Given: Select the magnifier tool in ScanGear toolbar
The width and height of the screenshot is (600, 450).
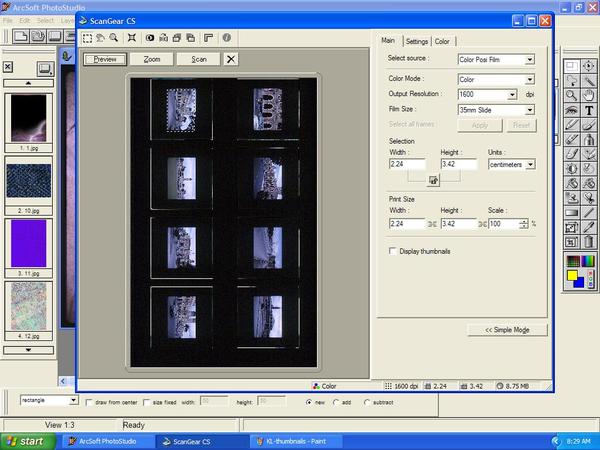Looking at the screenshot, I should point(114,38).
